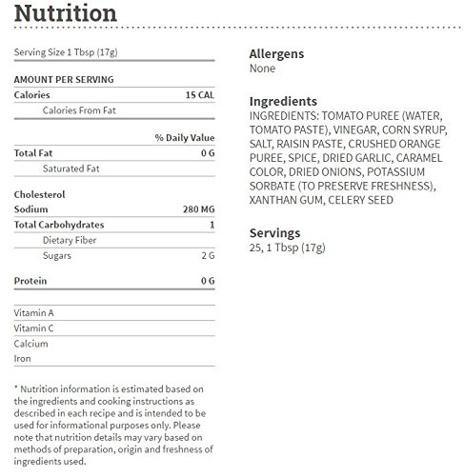Viewport: 464px width, 476px height.
Task: Click the Vitamin A row
Action: [114, 313]
